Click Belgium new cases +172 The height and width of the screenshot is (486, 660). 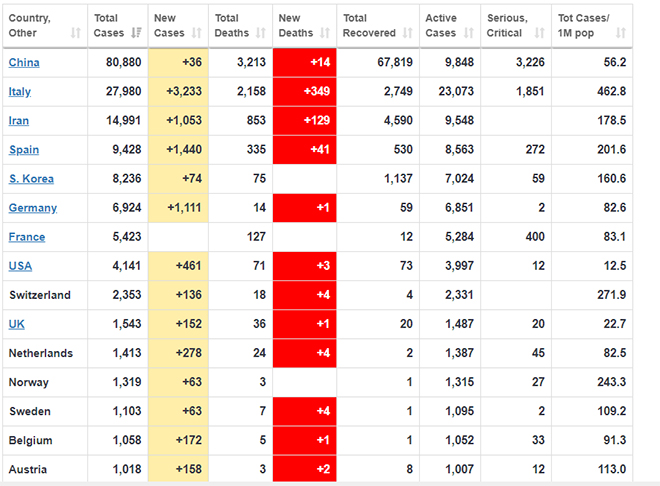pos(189,440)
